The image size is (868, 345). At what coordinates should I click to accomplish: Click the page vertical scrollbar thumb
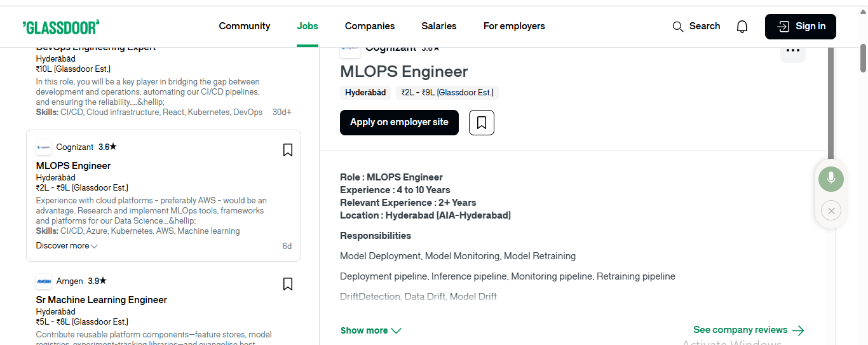pyautogui.click(x=863, y=58)
